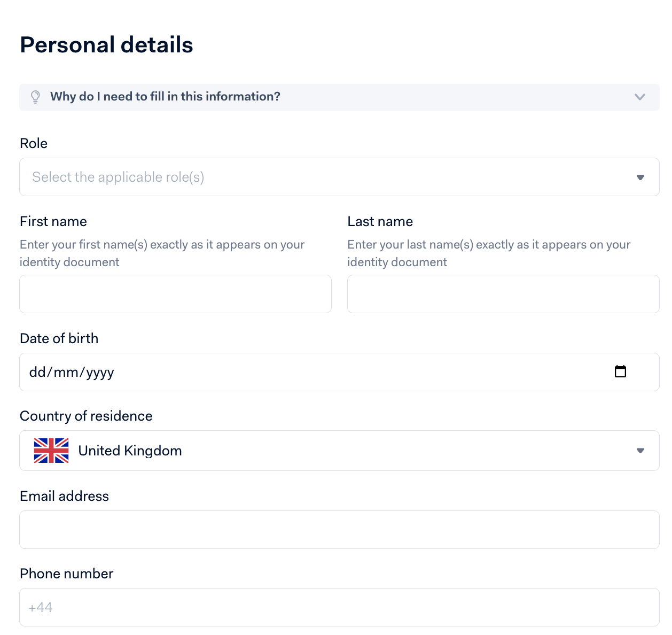The height and width of the screenshot is (635, 672).
Task: Click the chevron on the info banner
Action: point(639,97)
